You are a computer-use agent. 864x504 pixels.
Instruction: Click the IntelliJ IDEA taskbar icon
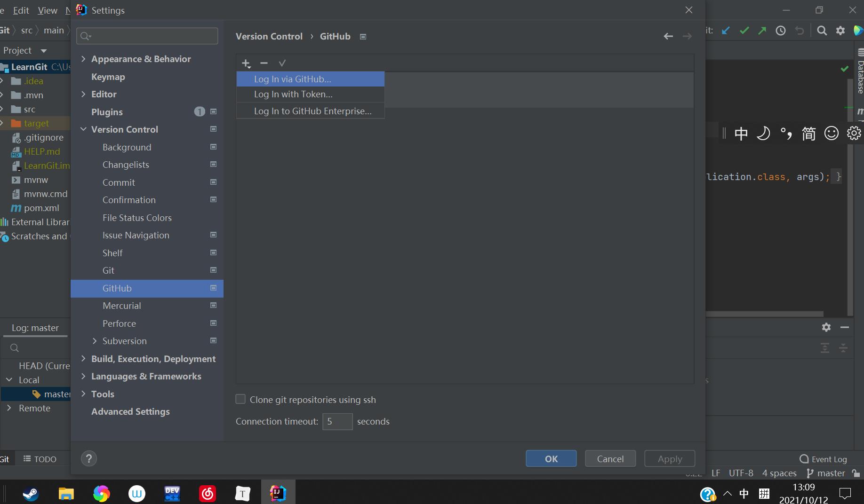pos(278,492)
